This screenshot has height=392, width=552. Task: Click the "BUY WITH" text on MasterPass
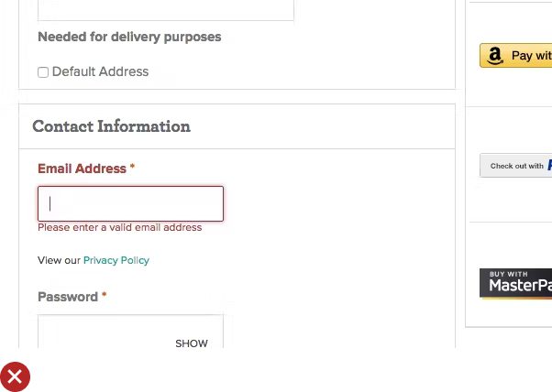[509, 274]
